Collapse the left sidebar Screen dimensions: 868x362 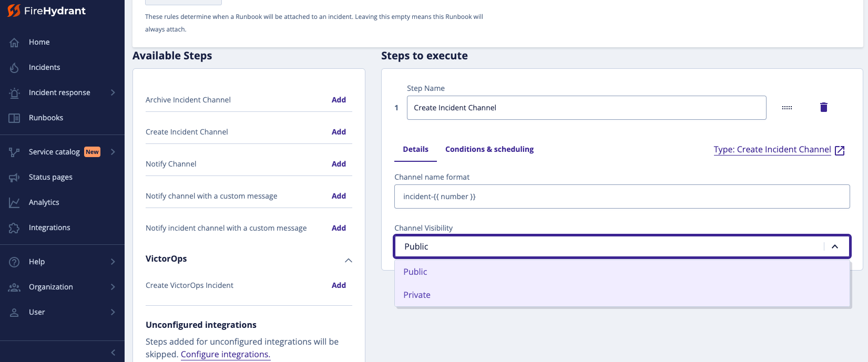(113, 353)
